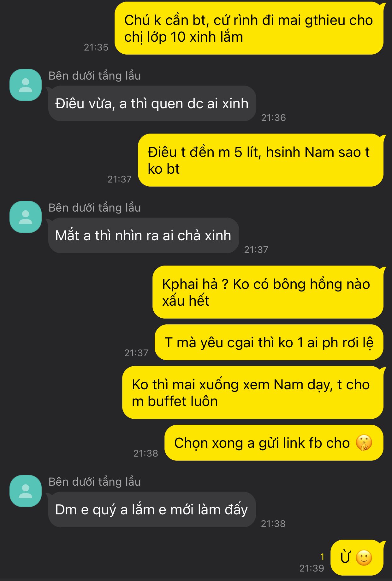Select the "Điêu t đền m 5 lít" bubble
Screen dimensions: 392x581
pyautogui.click(x=261, y=160)
